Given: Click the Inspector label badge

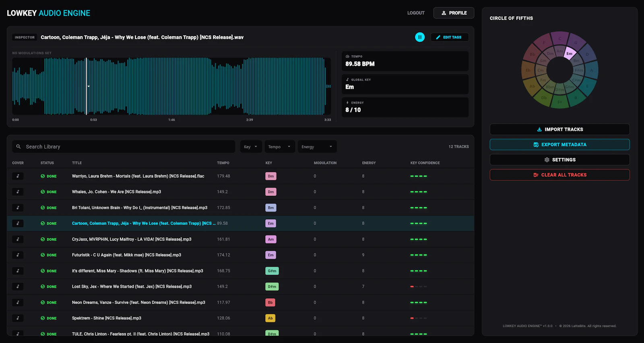Looking at the screenshot, I should coord(25,37).
